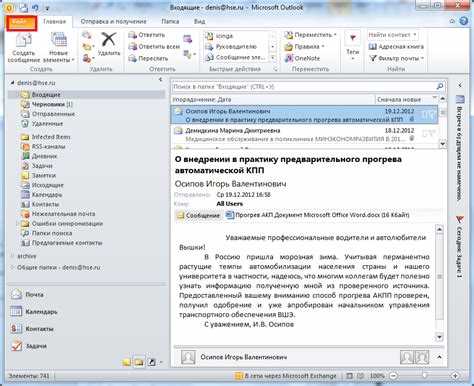Open Outlook help icon

464,21
